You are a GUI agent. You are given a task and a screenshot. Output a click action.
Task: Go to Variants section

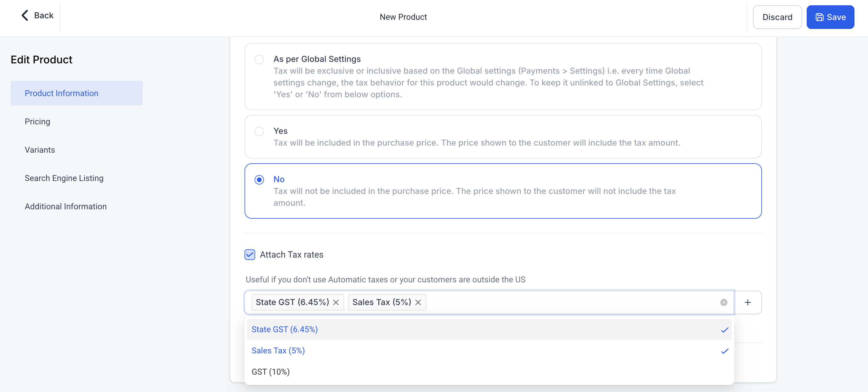click(x=40, y=150)
